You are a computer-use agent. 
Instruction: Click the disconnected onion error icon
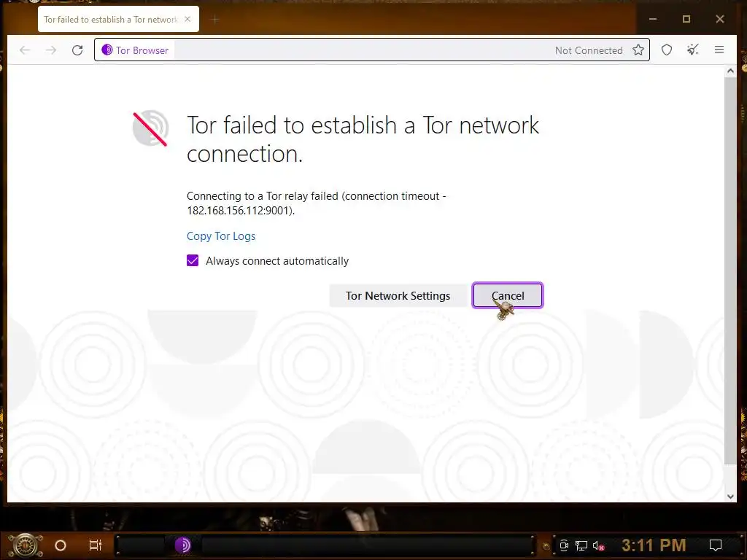click(150, 128)
